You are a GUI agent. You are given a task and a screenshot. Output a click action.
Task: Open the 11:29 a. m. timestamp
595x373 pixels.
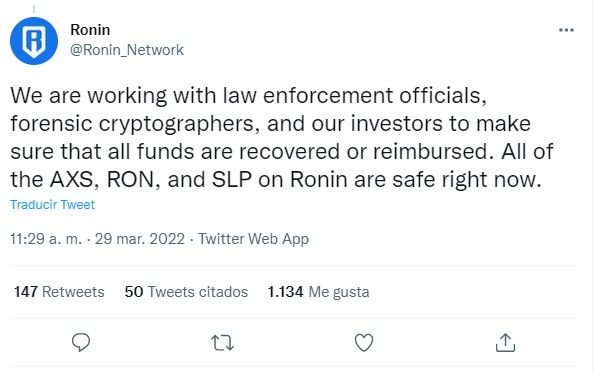[x=46, y=239]
